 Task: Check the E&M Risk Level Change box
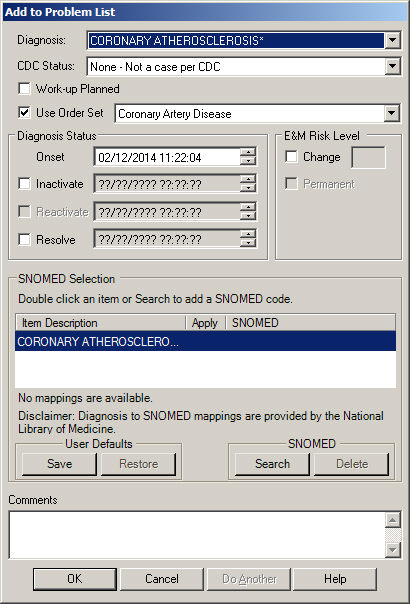tap(291, 157)
